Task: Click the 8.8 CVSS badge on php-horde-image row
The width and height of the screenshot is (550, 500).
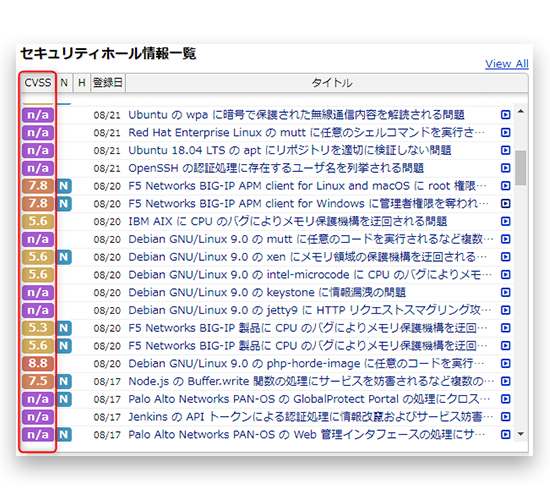Action: click(x=38, y=363)
